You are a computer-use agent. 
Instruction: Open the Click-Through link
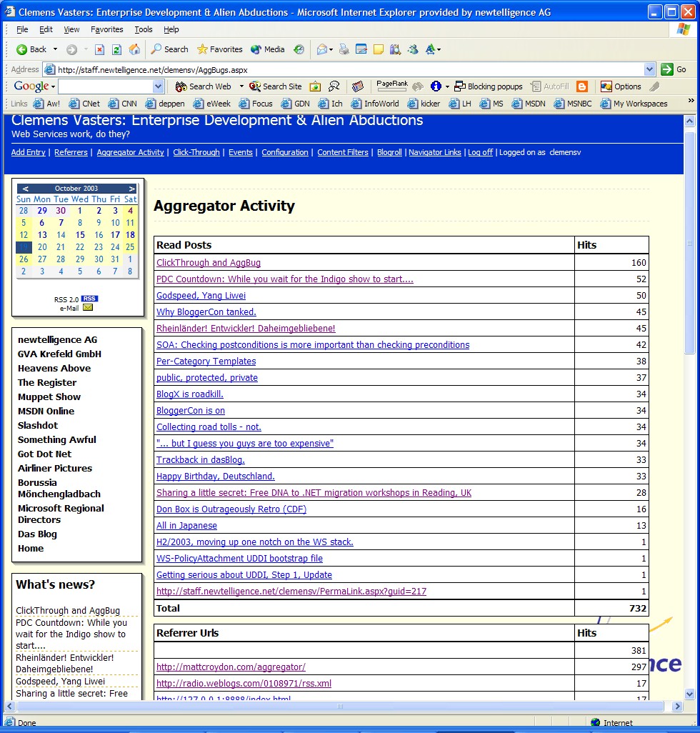point(196,152)
